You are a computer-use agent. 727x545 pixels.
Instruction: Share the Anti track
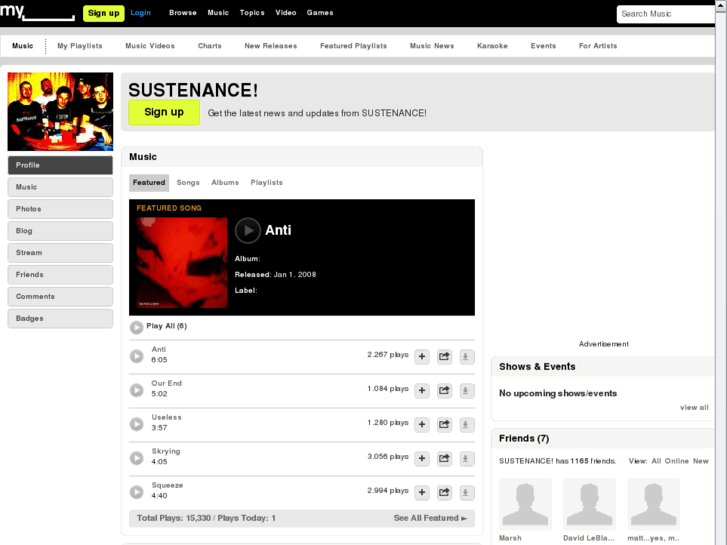tap(444, 357)
